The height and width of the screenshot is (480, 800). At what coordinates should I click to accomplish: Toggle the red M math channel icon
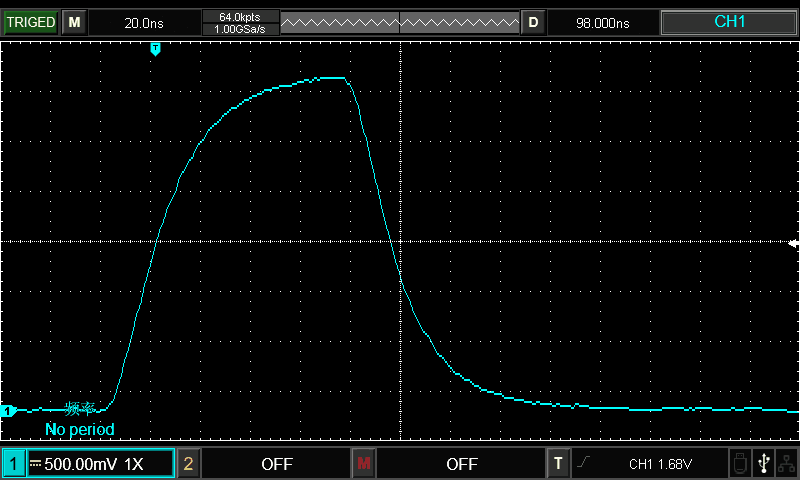pyautogui.click(x=363, y=464)
